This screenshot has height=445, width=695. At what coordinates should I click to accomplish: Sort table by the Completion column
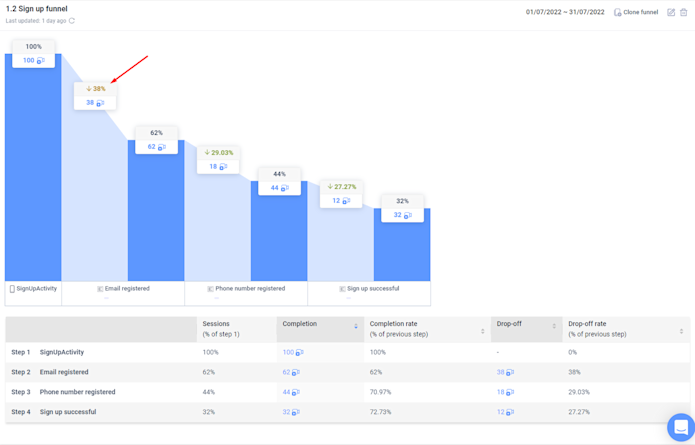355,327
